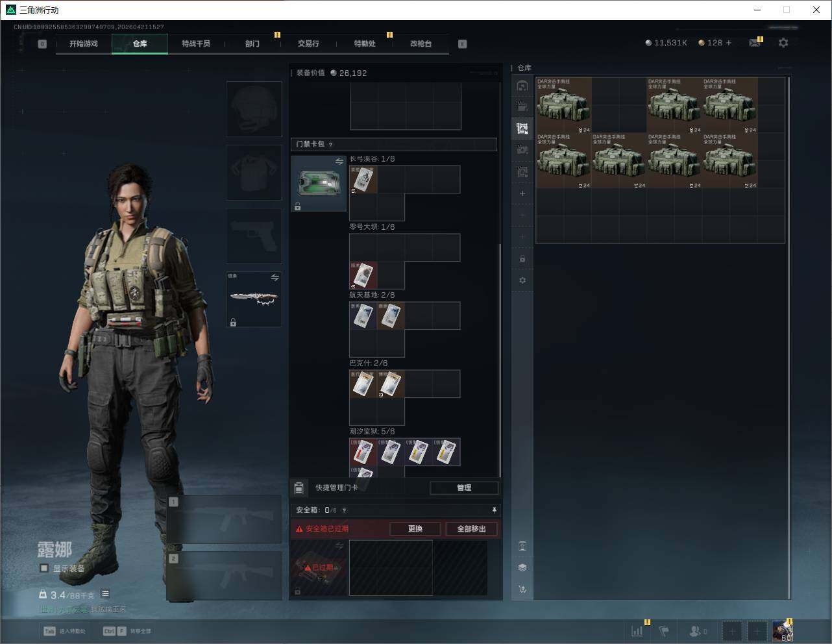Open warehouse sidebar settings gear
Screen dimensions: 832x644
click(x=522, y=280)
